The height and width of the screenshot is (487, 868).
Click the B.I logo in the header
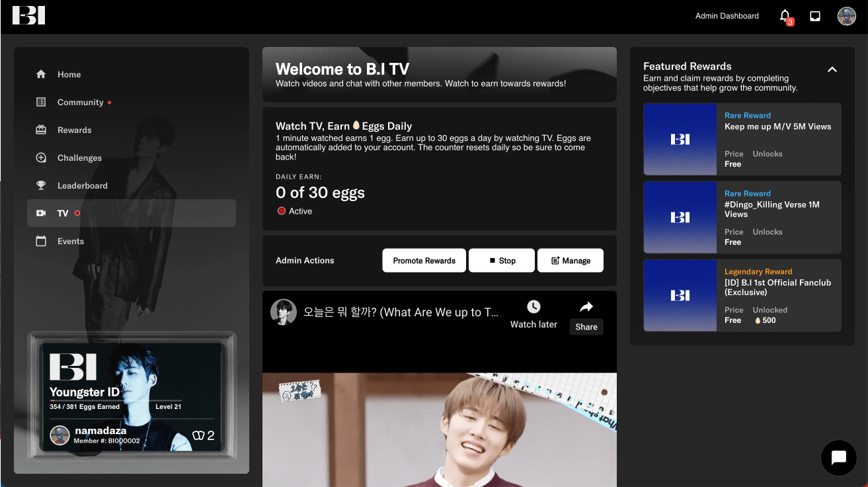28,15
